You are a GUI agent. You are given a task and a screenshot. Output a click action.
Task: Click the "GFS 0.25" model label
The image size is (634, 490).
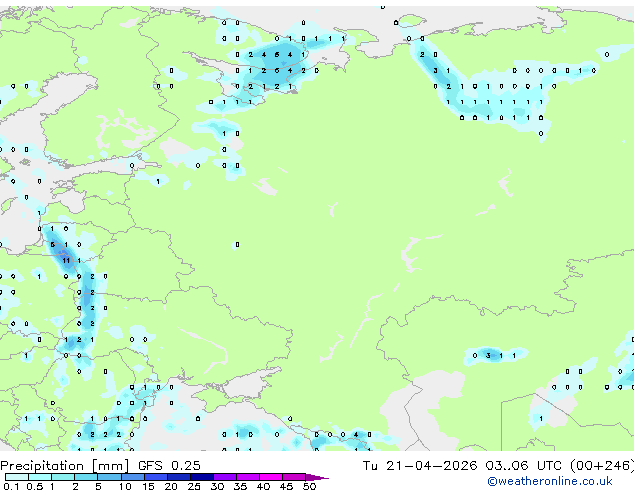click(169, 466)
